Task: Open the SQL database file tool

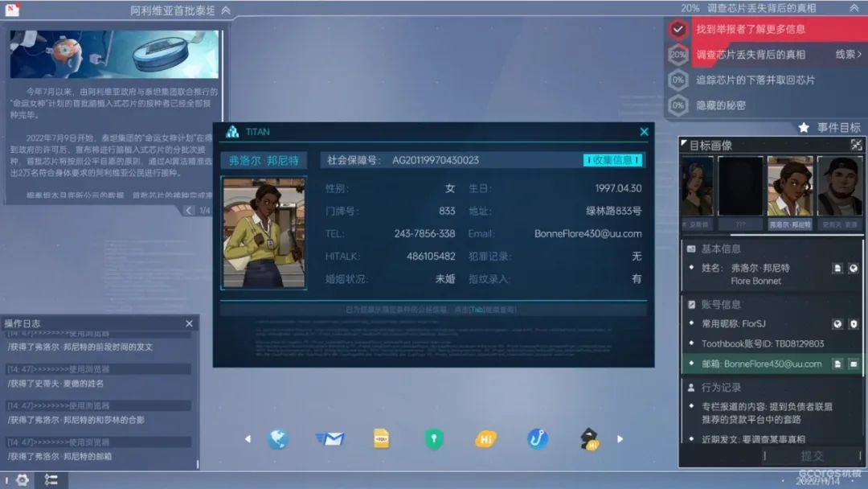Action: pyautogui.click(x=382, y=438)
